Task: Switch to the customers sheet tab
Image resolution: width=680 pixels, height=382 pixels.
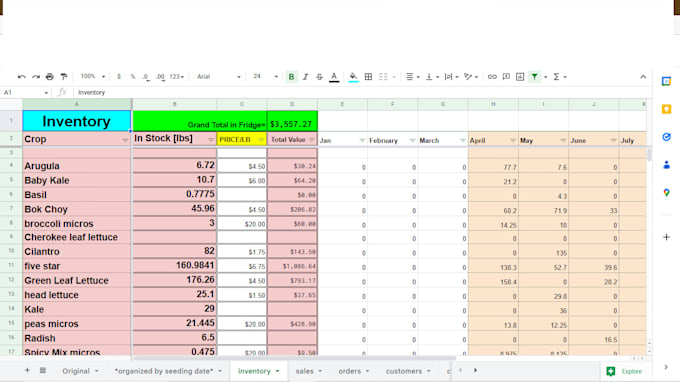Action: pos(408,371)
